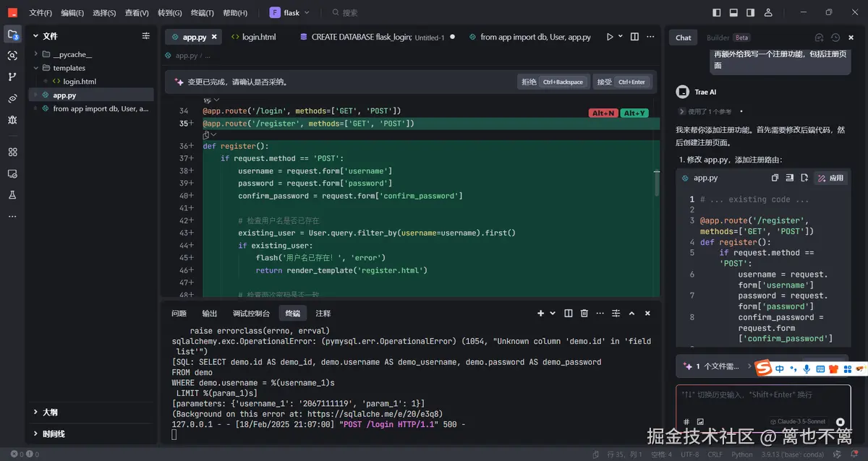Toggle Sogou voice input microphone
Screen dimensions: 868x461
coord(807,369)
